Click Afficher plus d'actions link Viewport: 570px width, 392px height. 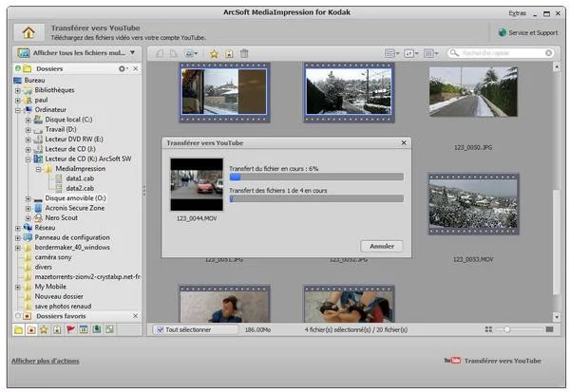pos(46,361)
